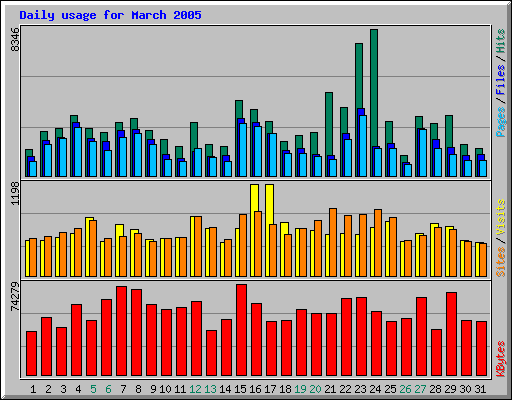Click the orange Sites bar for day 24
The width and height of the screenshot is (512, 400).
(x=378, y=243)
